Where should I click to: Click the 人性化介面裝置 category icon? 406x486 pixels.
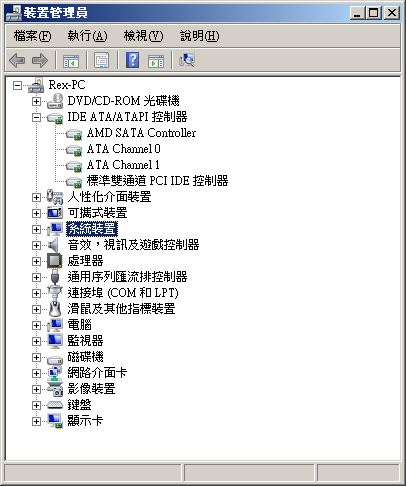(x=55, y=197)
